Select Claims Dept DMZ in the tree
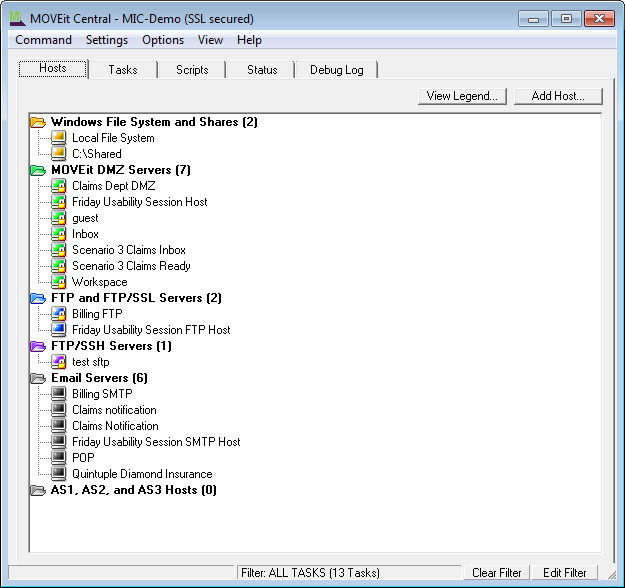625x588 pixels. 114,186
